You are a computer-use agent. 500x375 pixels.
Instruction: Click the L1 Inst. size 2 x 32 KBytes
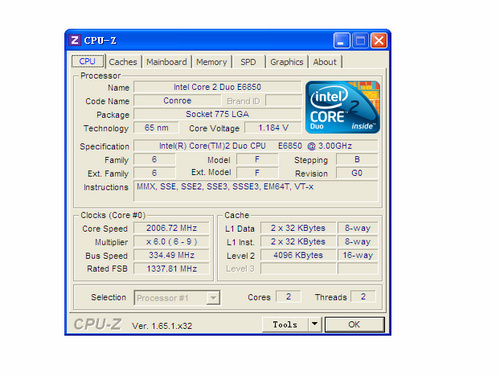pos(298,242)
